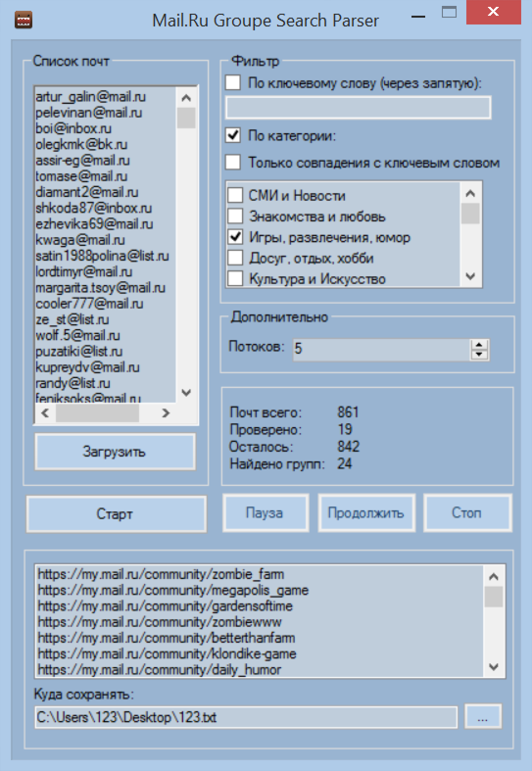This screenshot has height=771, width=532.
Task: Click the email list scroll-up arrow
Action: click(186, 98)
